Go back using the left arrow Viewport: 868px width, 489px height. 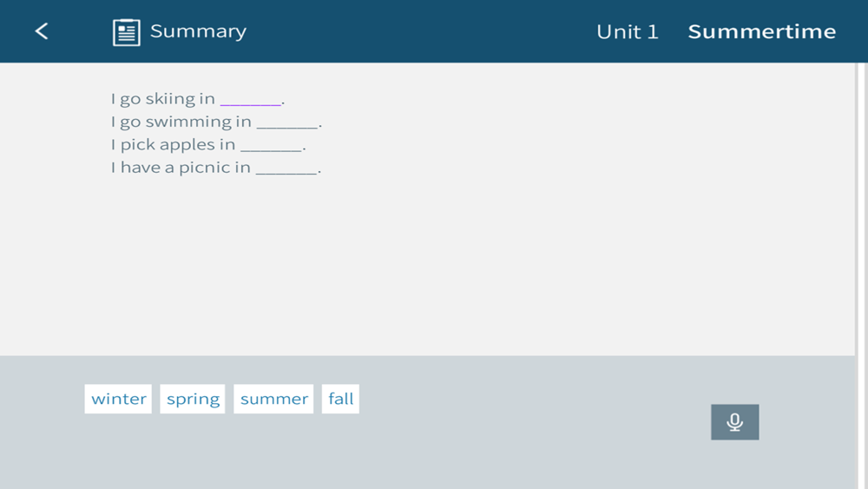pyautogui.click(x=42, y=31)
